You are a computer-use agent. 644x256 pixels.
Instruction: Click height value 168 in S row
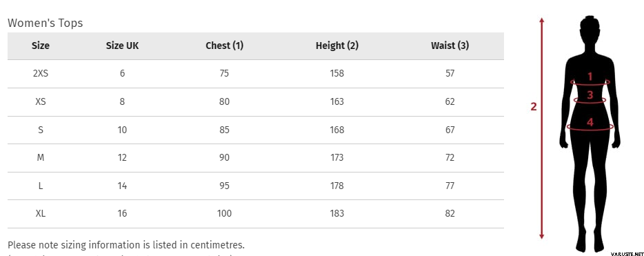click(x=336, y=130)
